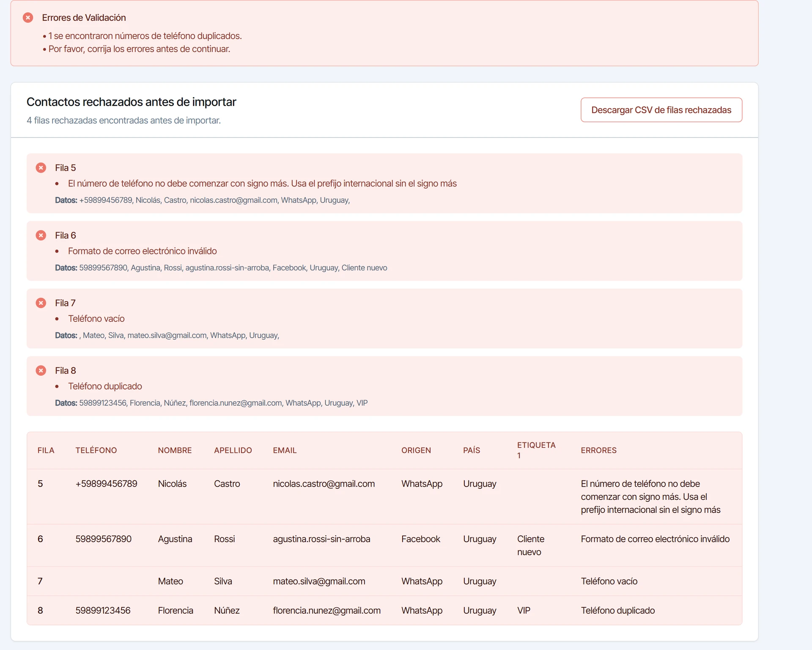Click Contactos rechazados antes de importar heading
The image size is (812, 650).
point(131,102)
